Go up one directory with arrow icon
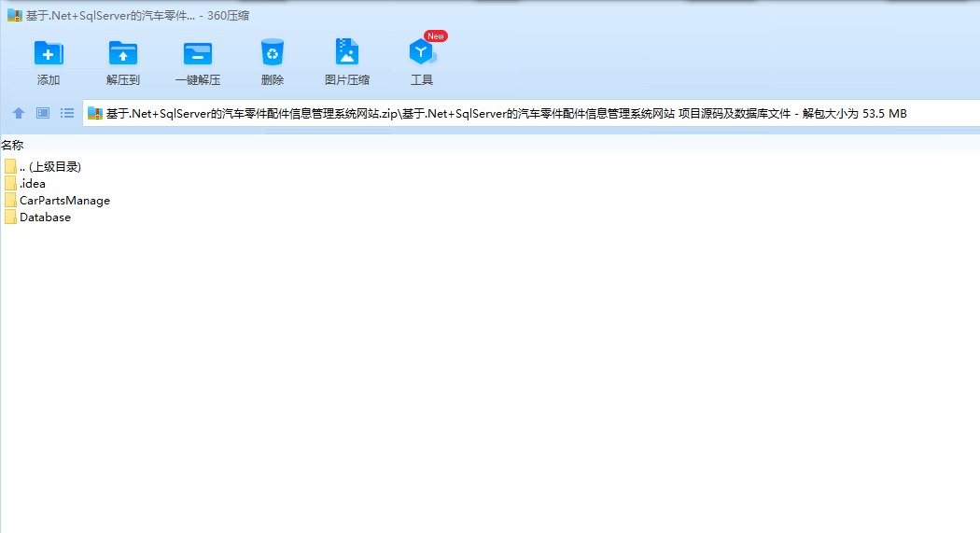This screenshot has width=980, height=533. click(18, 113)
